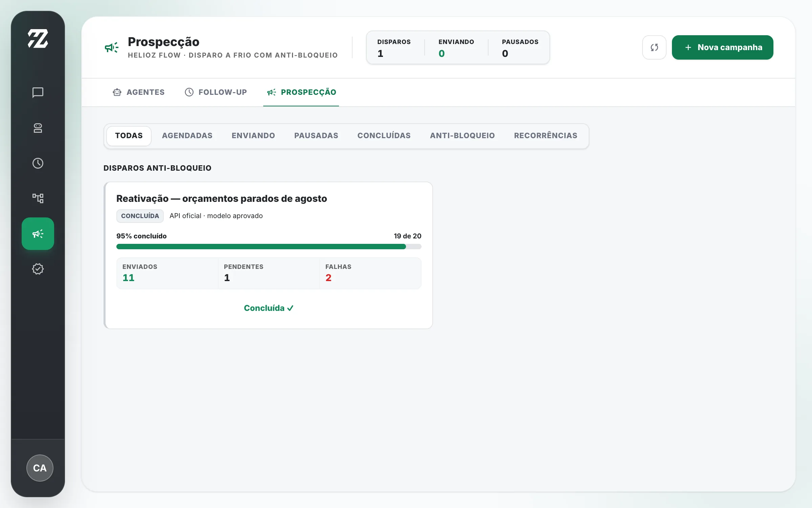Open the agents robot sidebar icon
Screen dimensions: 812x508
pyautogui.click(x=38, y=128)
